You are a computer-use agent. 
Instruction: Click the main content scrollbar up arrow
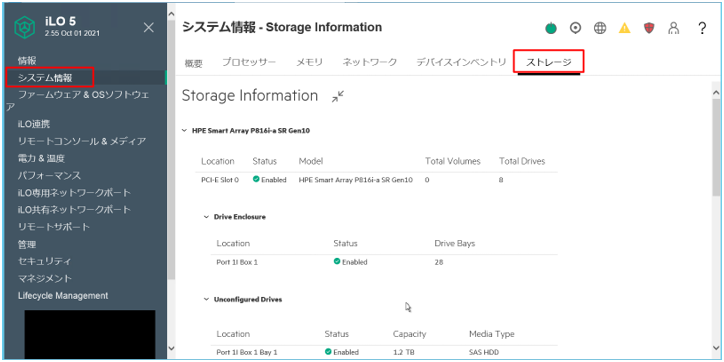point(716,93)
